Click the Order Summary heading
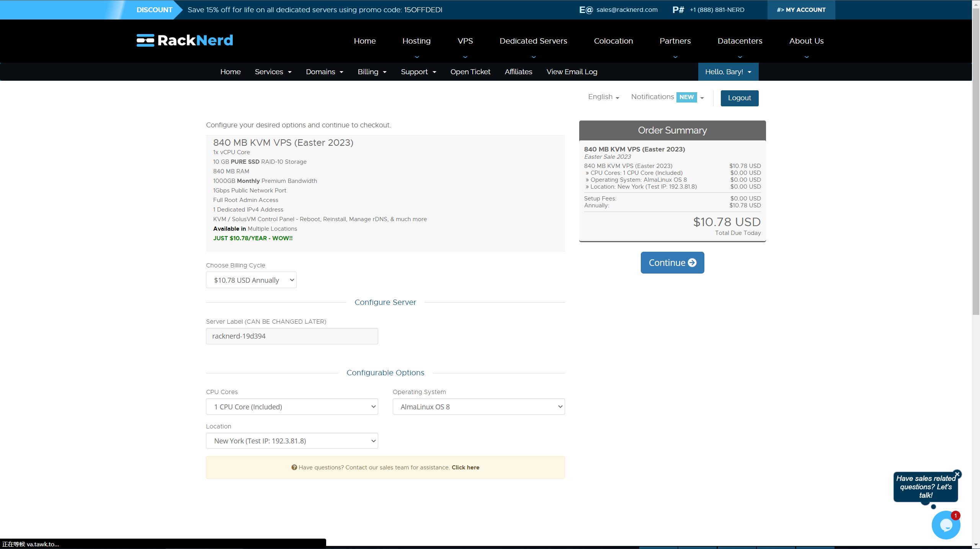The height and width of the screenshot is (549, 980). pos(672,130)
